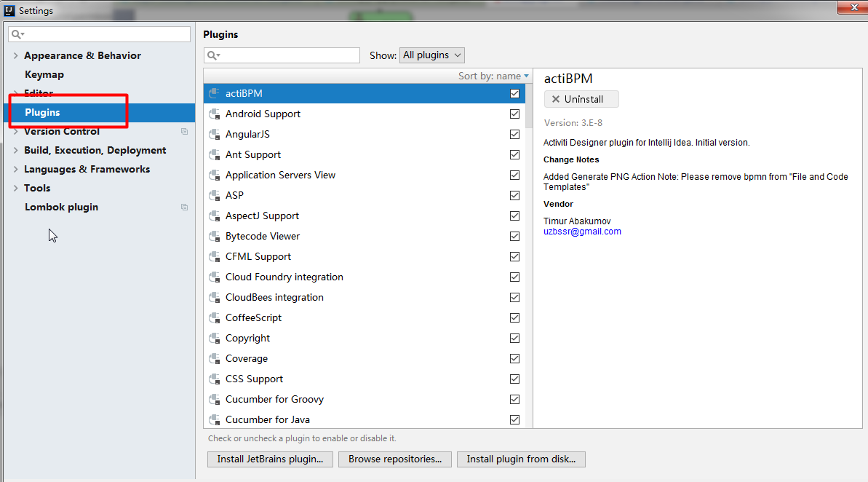This screenshot has width=868, height=482.
Task: Toggle the ASP plugin checkbox
Action: [x=515, y=196]
